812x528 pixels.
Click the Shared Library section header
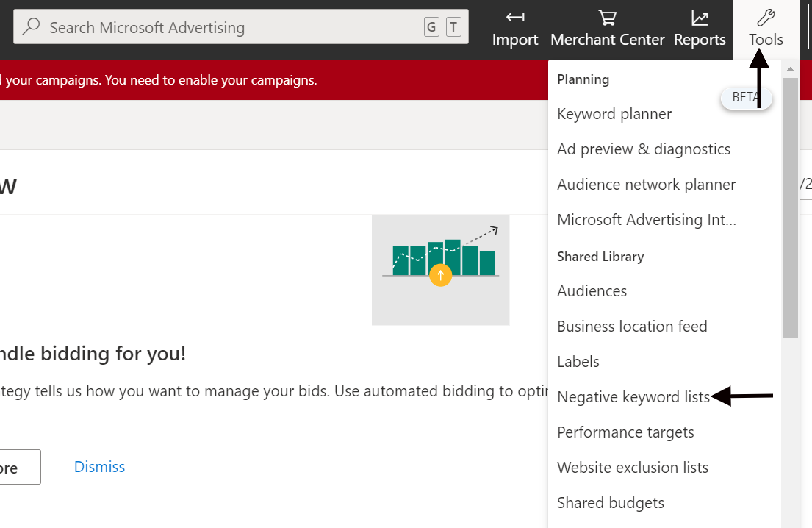point(600,257)
